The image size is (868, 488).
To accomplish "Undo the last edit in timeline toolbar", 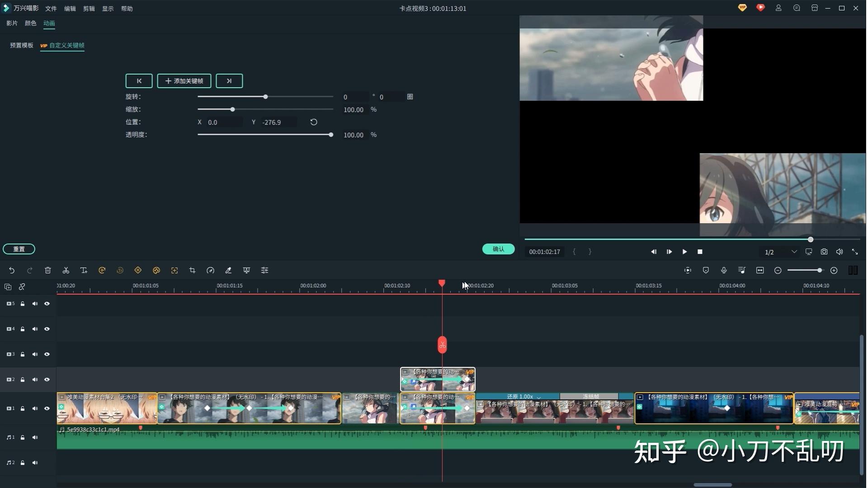I will [x=12, y=270].
